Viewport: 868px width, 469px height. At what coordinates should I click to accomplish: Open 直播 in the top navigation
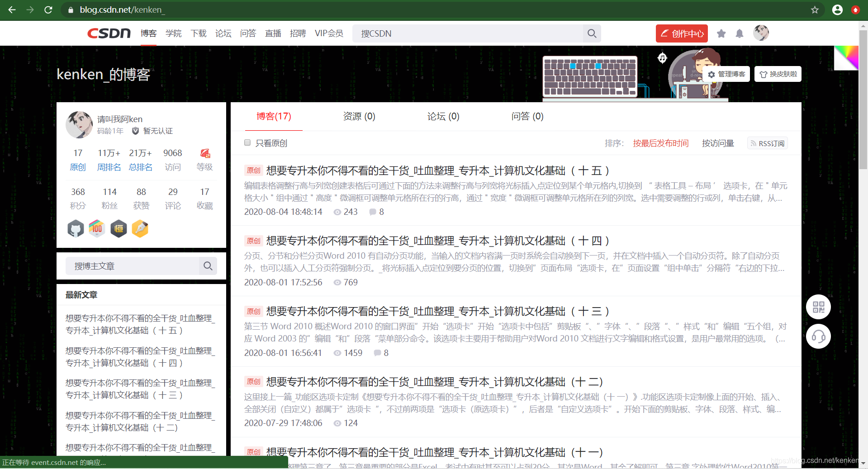[x=273, y=33]
